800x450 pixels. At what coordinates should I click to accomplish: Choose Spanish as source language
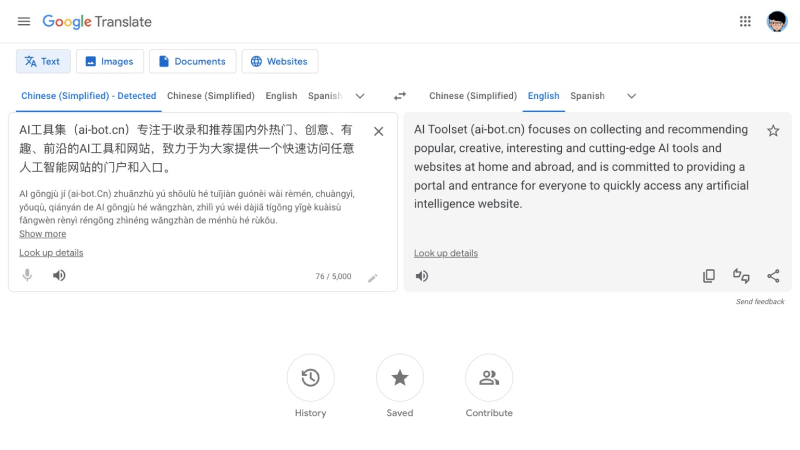point(325,96)
